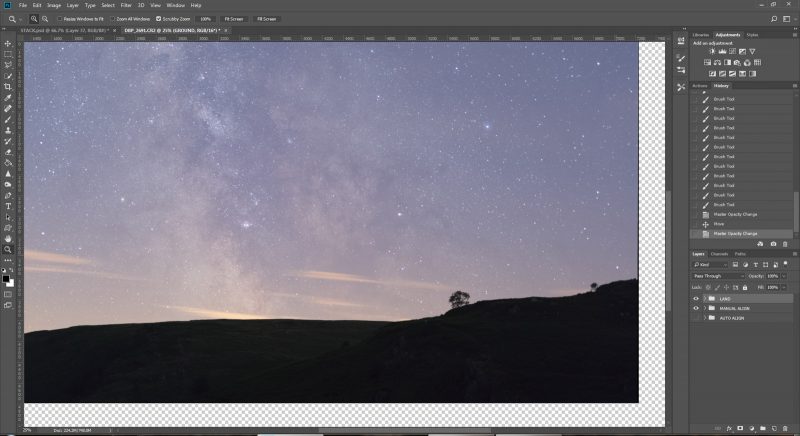Open the Layers panel options menu
The width and height of the screenshot is (800, 436).
(794, 254)
